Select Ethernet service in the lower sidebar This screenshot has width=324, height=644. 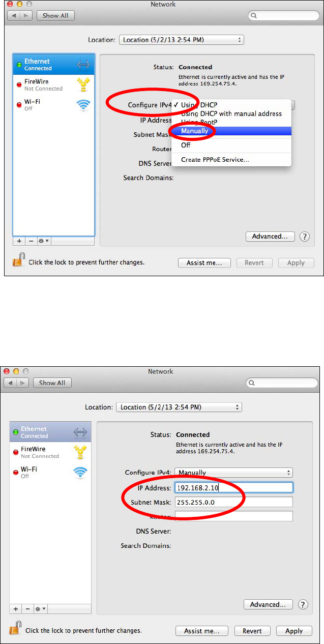(50, 432)
